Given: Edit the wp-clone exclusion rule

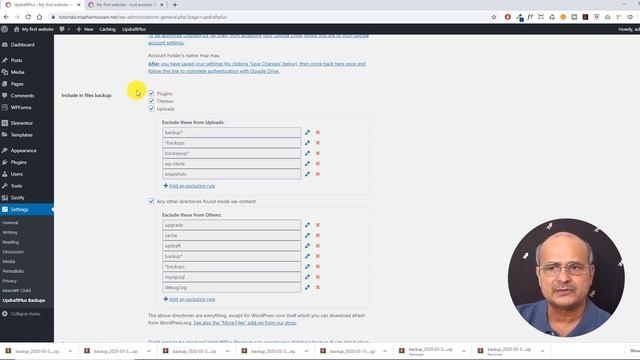Looking at the screenshot, I should 307,164.
